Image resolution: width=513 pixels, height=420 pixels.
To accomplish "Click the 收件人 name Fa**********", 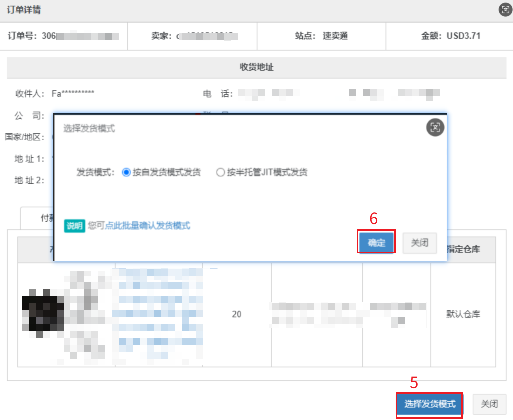I will (73, 93).
